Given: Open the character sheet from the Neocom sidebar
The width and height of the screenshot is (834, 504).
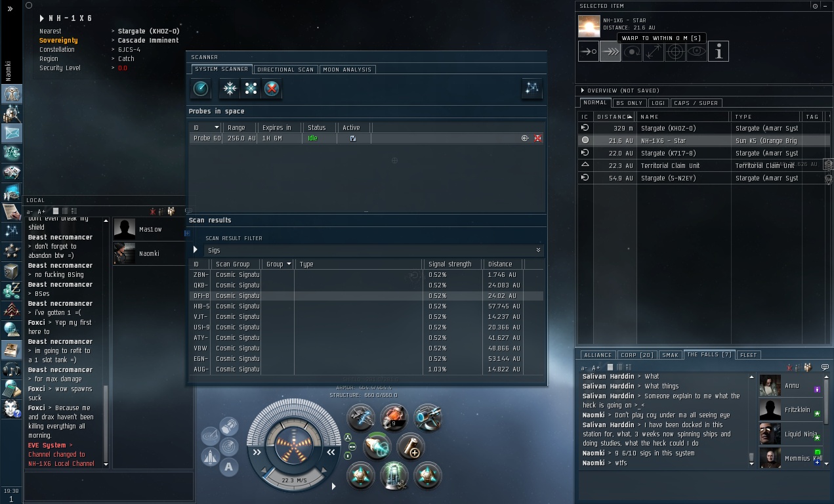Looking at the screenshot, I should pos(12,94).
